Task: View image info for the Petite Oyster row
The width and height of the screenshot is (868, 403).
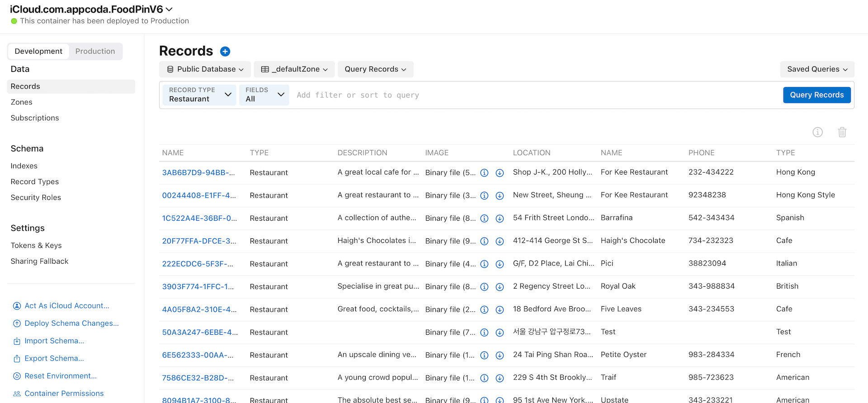Action: (484, 356)
